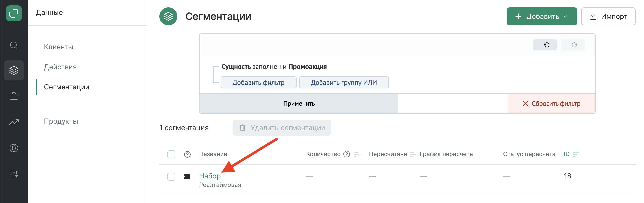Image resolution: width=644 pixels, height=203 pixels.
Task: Go to Действия in the Data menu
Action: (x=60, y=67)
